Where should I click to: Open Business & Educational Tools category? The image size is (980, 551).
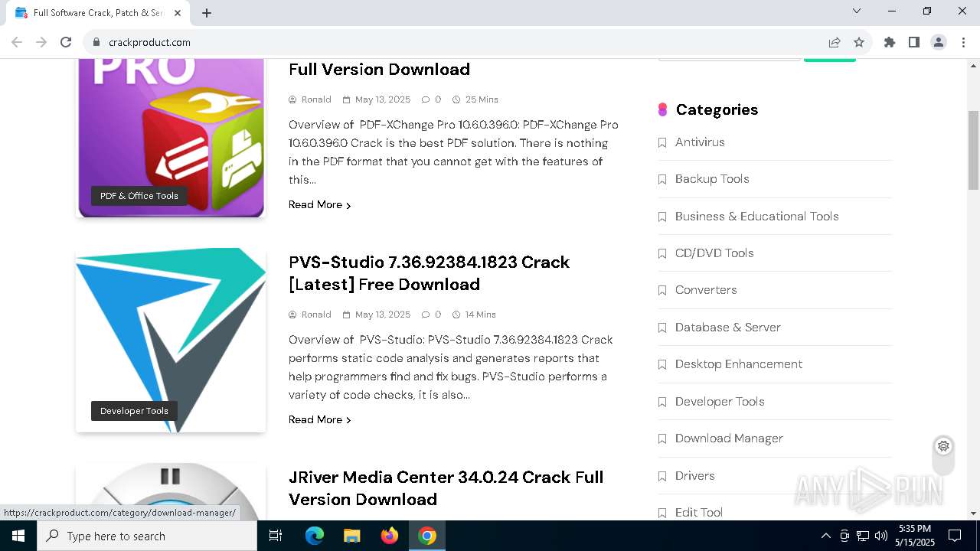coord(757,217)
